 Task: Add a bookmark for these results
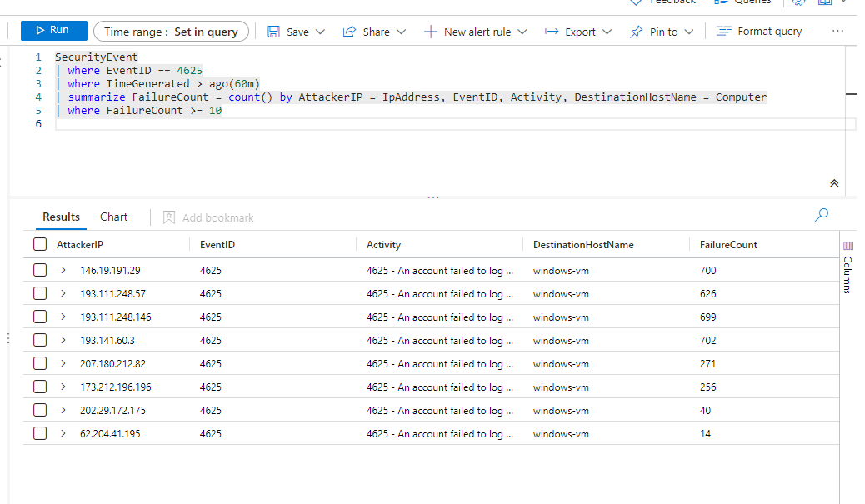tap(207, 217)
